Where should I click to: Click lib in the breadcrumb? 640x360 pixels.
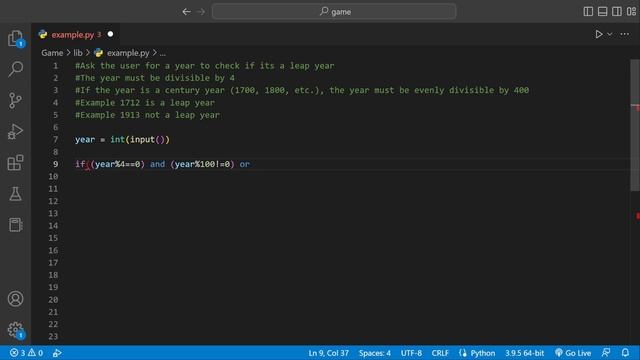pos(78,53)
